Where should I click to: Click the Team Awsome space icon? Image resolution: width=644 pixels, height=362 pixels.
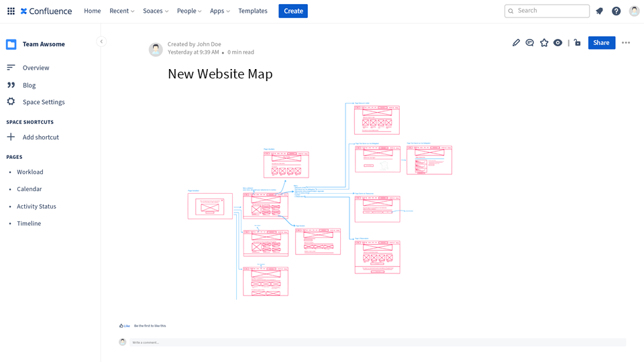coord(11,44)
